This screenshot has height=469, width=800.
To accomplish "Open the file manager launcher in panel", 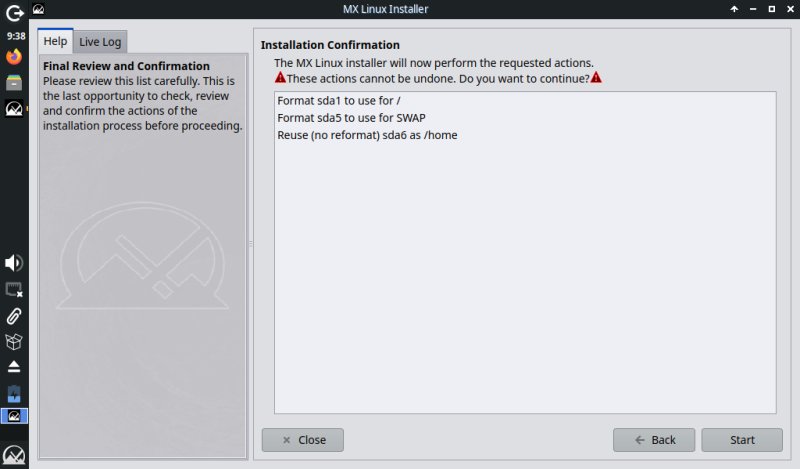I will point(14,83).
